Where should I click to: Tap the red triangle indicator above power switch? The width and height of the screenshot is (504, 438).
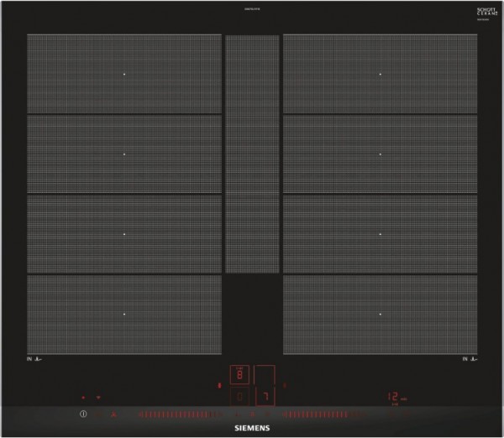click(98, 398)
